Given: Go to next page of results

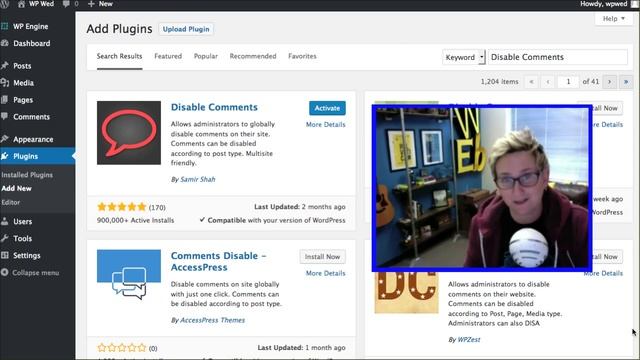Looking at the screenshot, I should pyautogui.click(x=609, y=82).
